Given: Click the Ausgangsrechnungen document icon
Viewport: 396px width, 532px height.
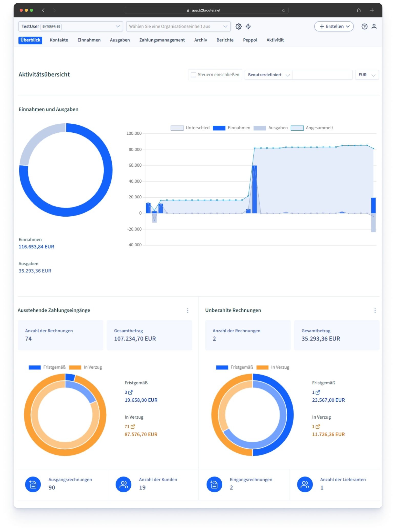Looking at the screenshot, I should [x=33, y=484].
